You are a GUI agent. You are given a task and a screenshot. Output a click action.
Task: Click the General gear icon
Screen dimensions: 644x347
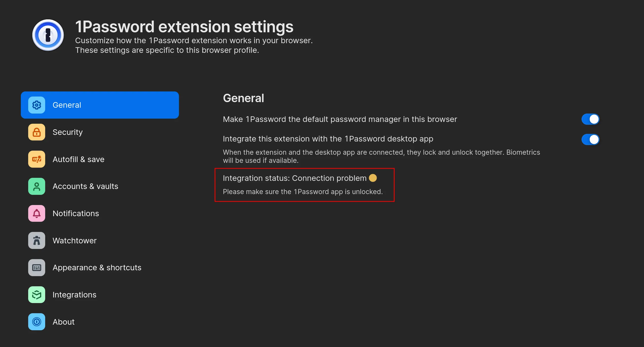pyautogui.click(x=37, y=105)
